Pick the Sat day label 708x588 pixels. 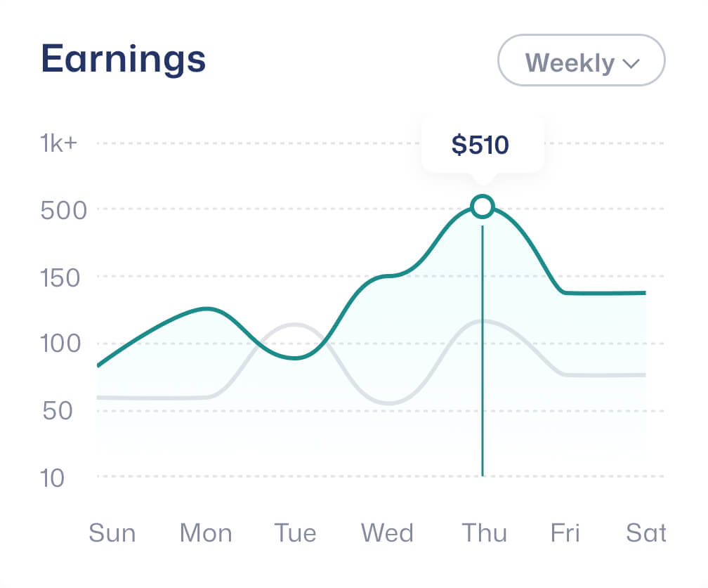pos(645,533)
